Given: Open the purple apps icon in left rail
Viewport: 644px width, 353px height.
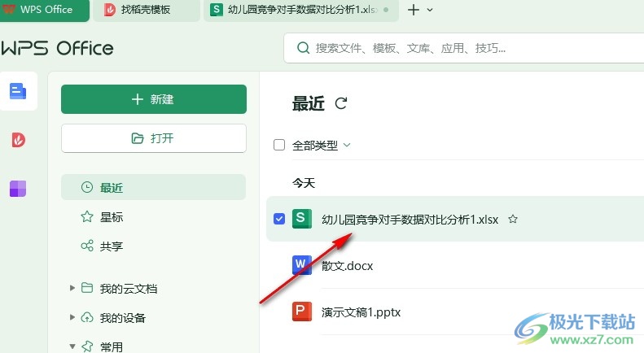Looking at the screenshot, I should click(18, 189).
